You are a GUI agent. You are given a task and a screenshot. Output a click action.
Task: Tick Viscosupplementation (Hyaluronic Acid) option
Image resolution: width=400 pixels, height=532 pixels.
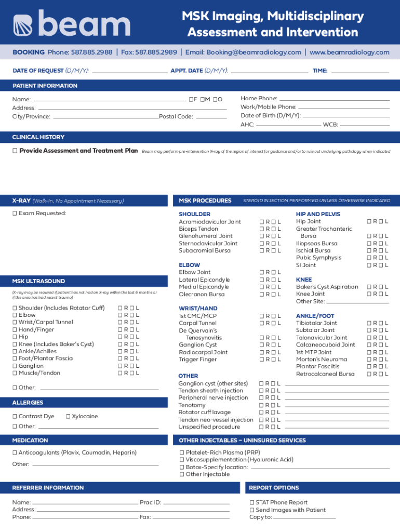[182, 460]
